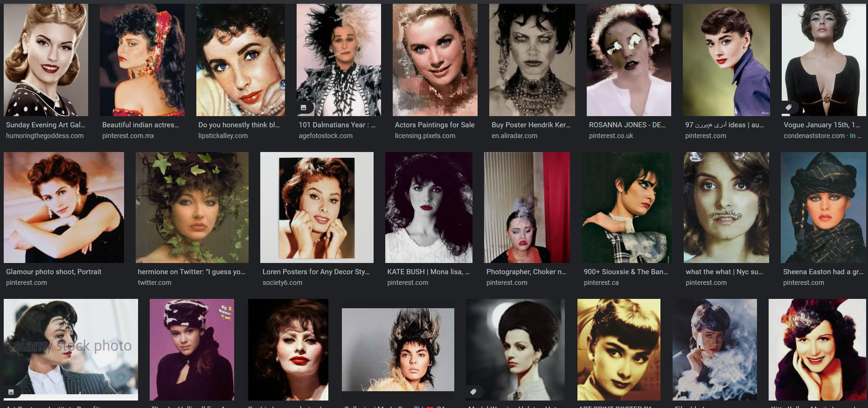The height and width of the screenshot is (408, 868).
Task: Click the Actors Paintings for Sale title
Action: 435,125
